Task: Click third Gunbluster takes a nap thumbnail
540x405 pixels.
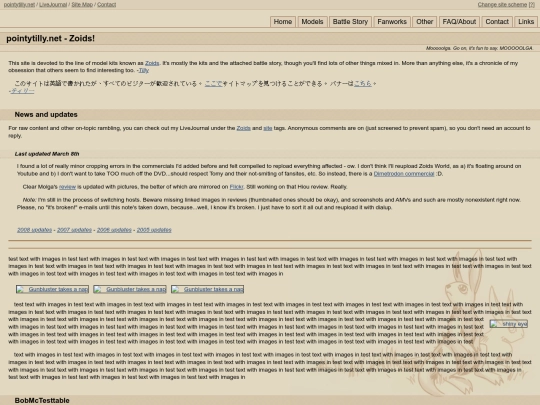Action: click(207, 289)
